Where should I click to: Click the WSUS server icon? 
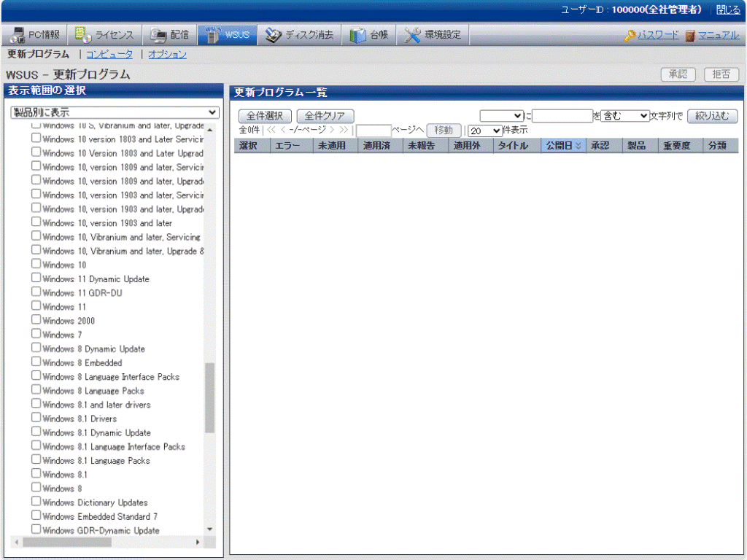point(212,35)
